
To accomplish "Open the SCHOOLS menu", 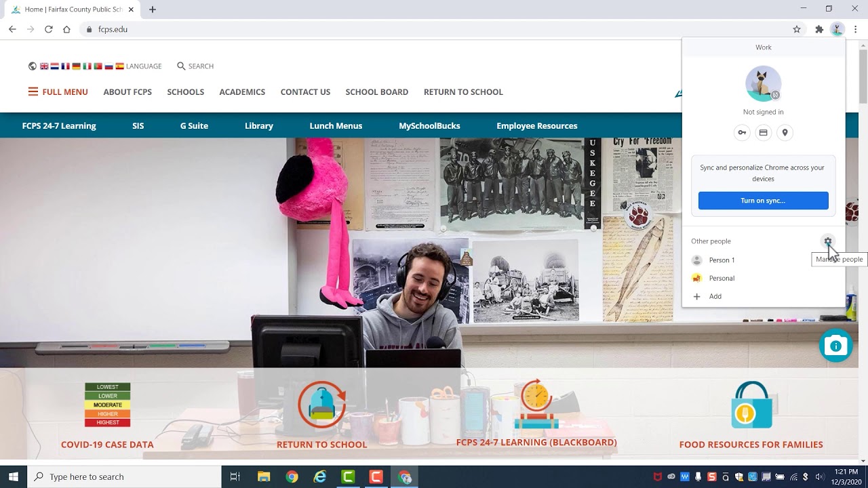I will click(185, 92).
